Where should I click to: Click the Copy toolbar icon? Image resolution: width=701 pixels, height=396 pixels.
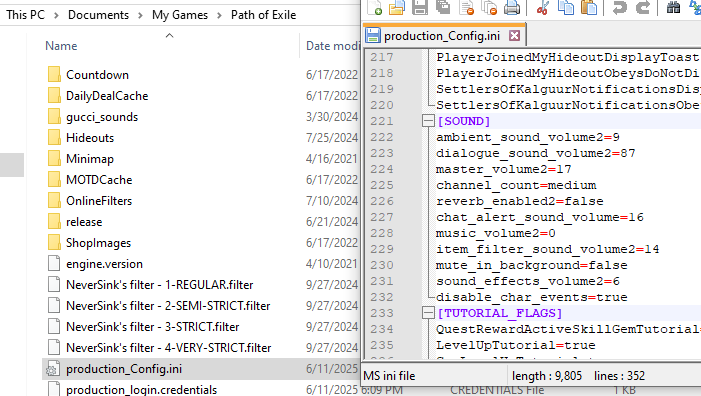tap(566, 8)
